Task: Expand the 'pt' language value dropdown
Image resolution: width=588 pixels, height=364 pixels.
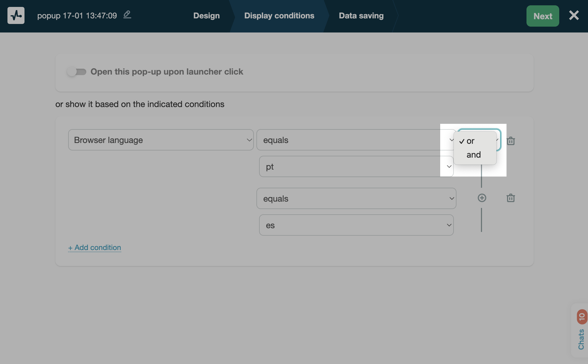Action: (x=356, y=167)
